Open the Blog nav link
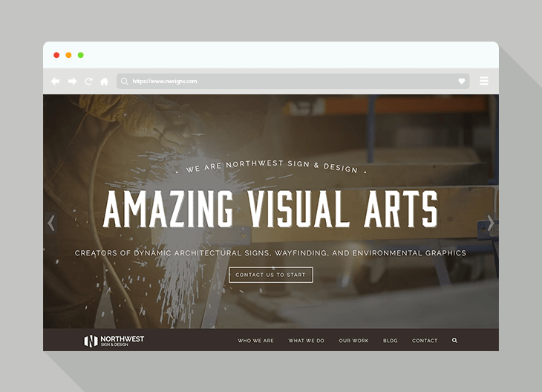This screenshot has height=392, width=542. click(391, 341)
